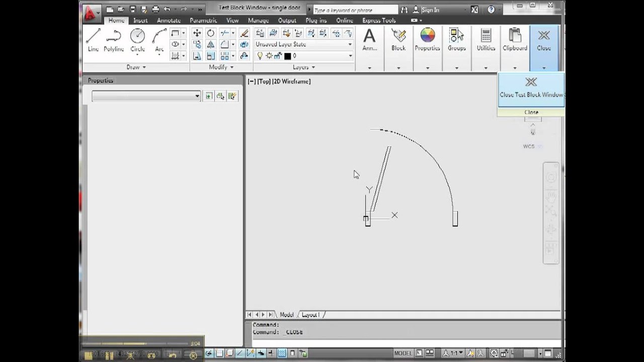The height and width of the screenshot is (362, 644).
Task: Click Select Objects icon in Properties palette
Action: coord(220,96)
